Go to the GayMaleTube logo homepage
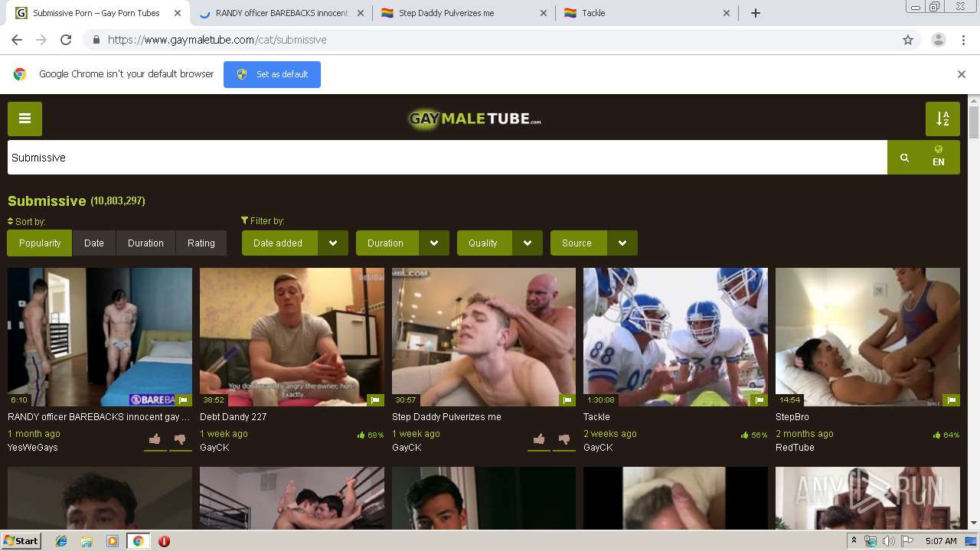Viewport: 980px width, 551px height. (x=475, y=119)
